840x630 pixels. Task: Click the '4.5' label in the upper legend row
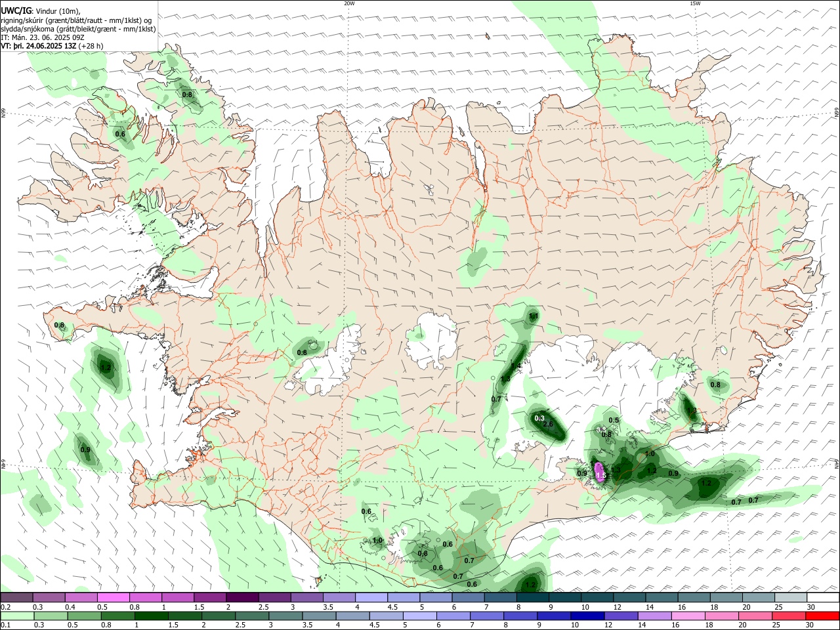[x=392, y=607]
